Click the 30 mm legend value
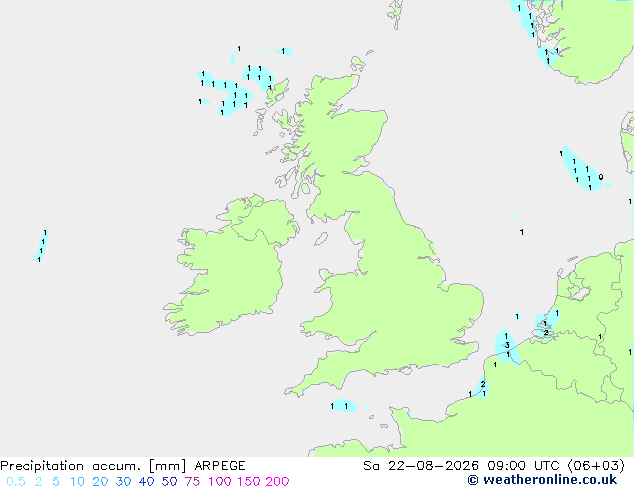The height and width of the screenshot is (490, 634). click(123, 482)
